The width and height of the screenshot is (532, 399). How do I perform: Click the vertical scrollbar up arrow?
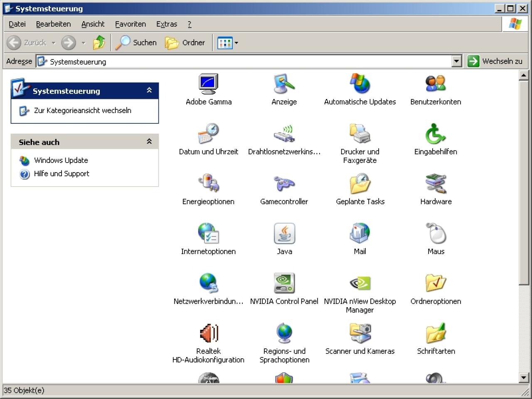(524, 75)
